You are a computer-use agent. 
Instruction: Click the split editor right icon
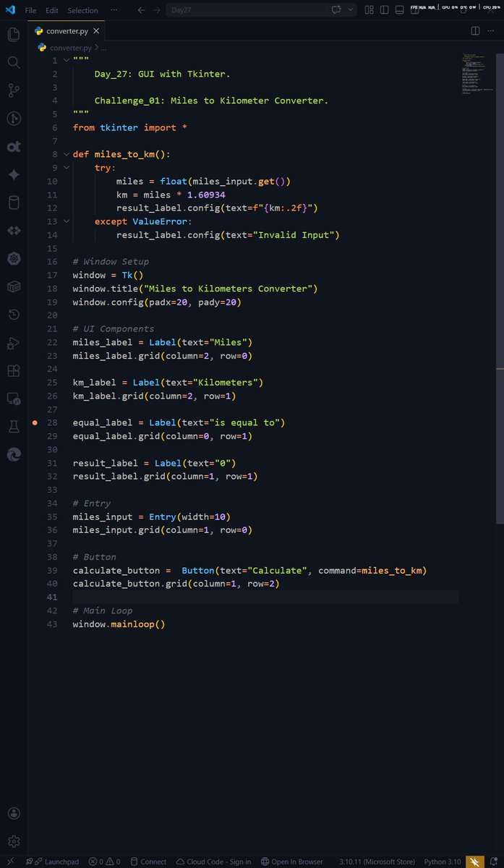tap(475, 31)
